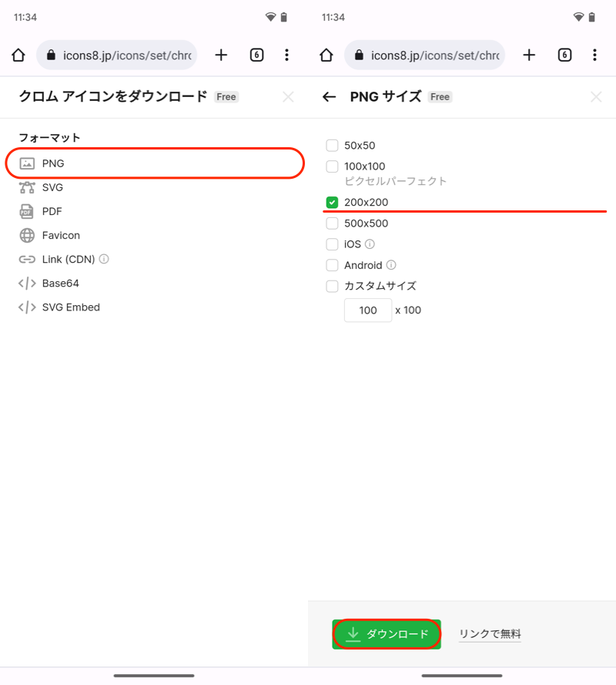Go back using PNG サイズ arrow

(330, 97)
